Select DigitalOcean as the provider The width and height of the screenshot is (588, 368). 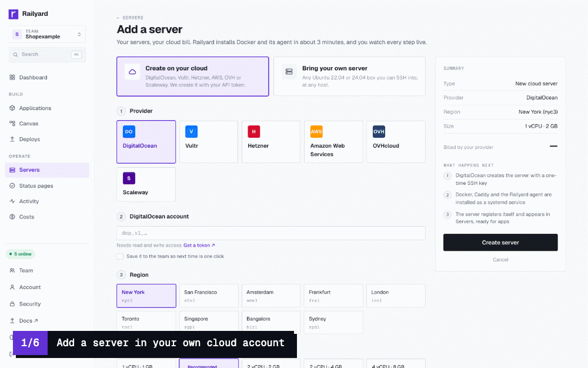pos(146,142)
